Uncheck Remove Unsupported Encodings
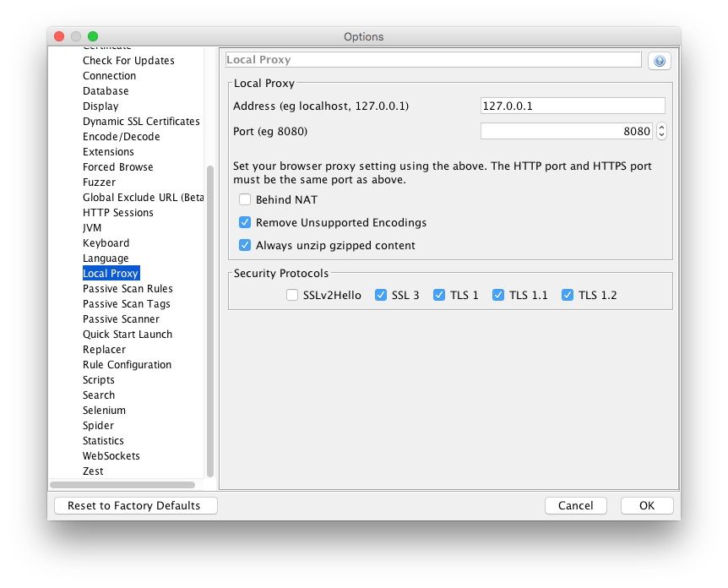Screen dimensions: 728x588 coord(245,222)
